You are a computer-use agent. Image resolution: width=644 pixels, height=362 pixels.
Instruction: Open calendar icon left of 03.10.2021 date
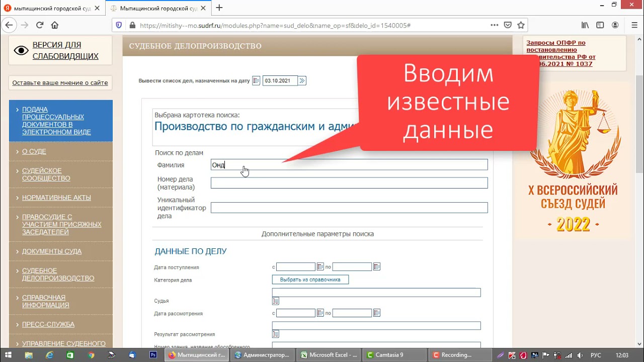click(256, 80)
